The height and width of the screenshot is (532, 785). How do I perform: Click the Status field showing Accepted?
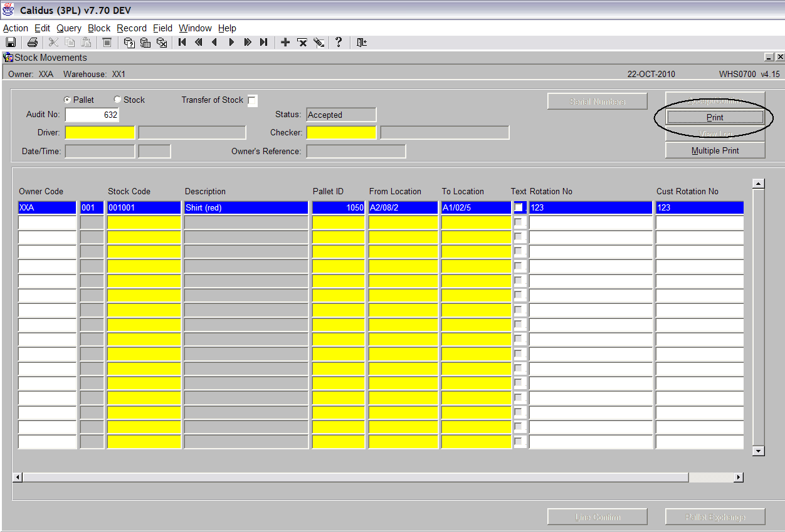pos(341,115)
